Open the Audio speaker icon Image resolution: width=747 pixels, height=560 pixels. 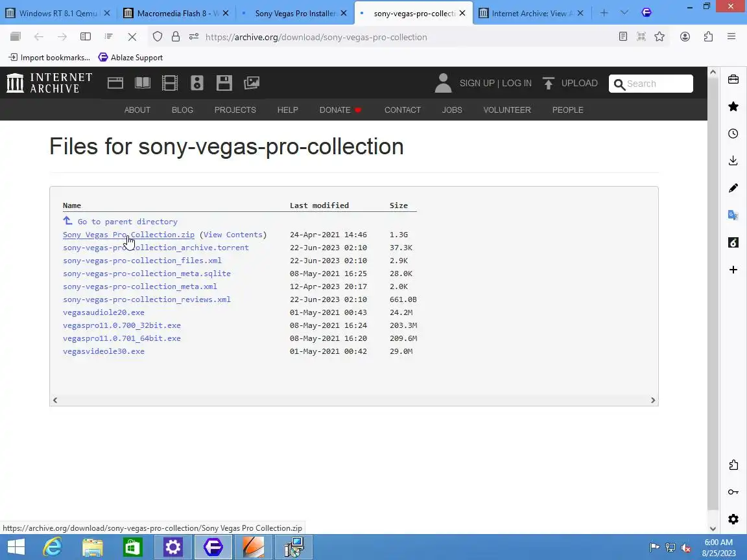[196, 83]
